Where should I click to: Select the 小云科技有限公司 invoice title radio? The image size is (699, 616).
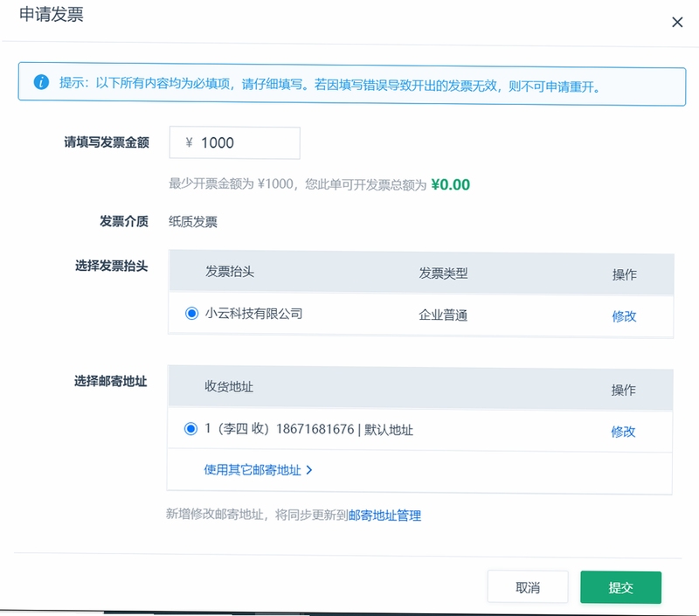click(191, 314)
